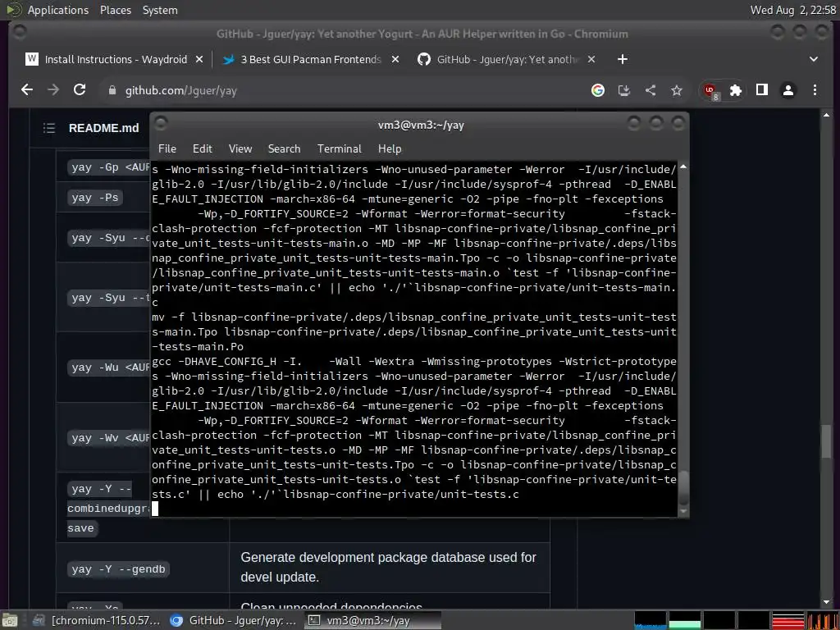840x630 pixels.
Task: Share this page icon
Action: click(651, 90)
